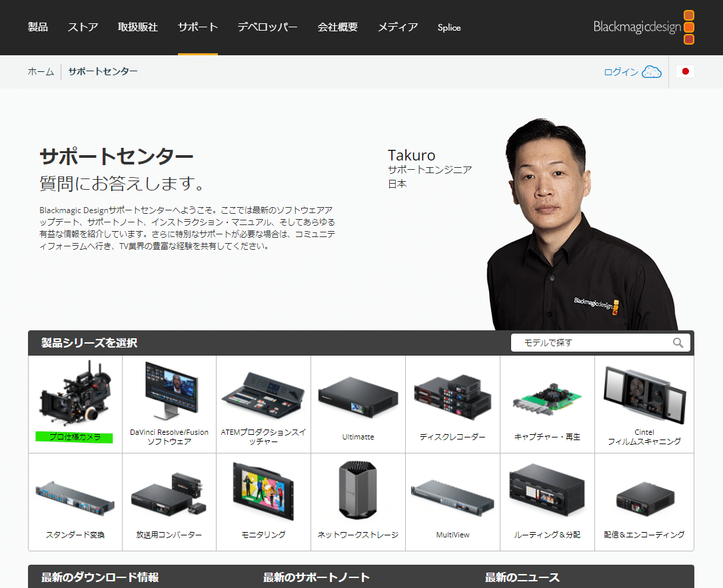Click the Ultimatte text label
Viewport: 723px width, 588px height.
tap(358, 437)
